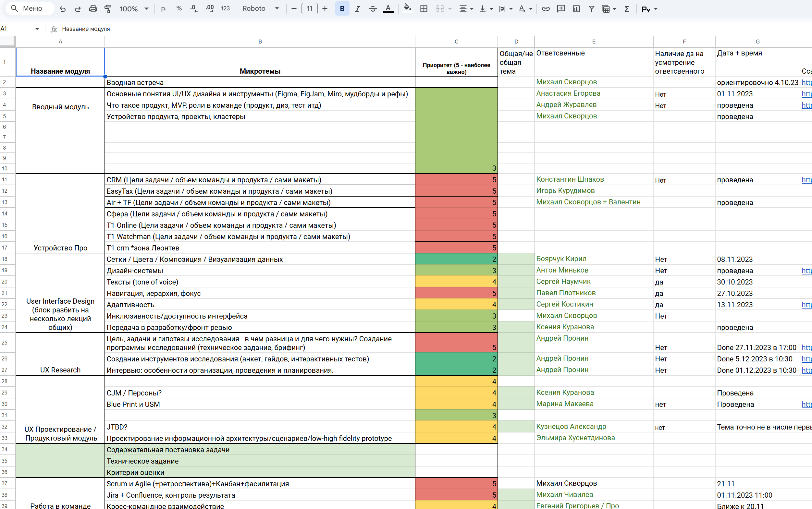Open the 123 number formats menu
Viewport: 812px width, 509px height.
[x=225, y=9]
